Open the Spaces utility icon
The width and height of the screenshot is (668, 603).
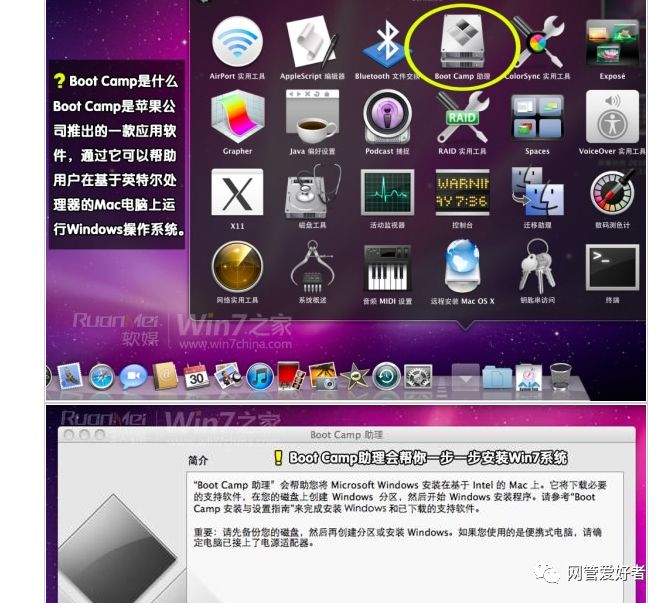(x=537, y=117)
